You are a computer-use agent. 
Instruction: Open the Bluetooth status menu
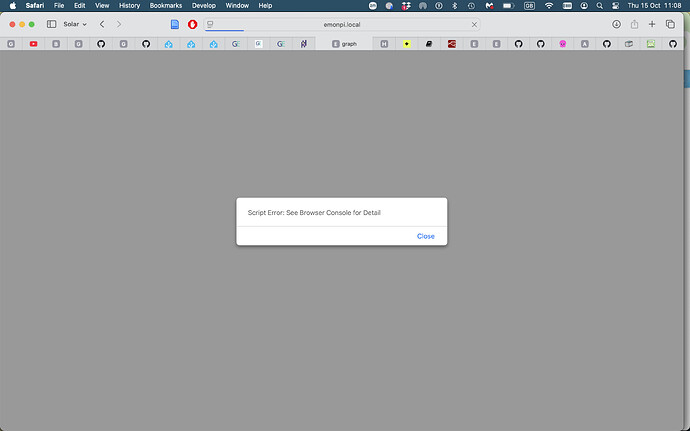pos(455,6)
